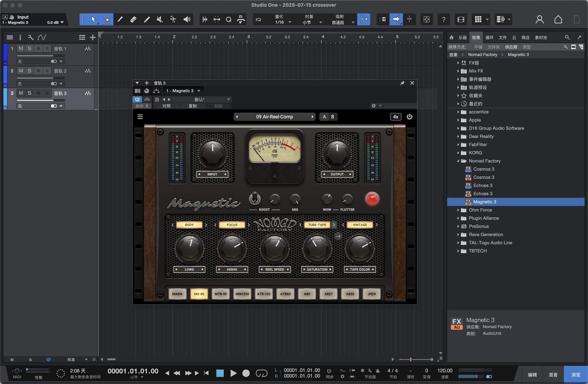Select the ATR-102 tape machine
This screenshot has width=588, height=384.
point(264,294)
